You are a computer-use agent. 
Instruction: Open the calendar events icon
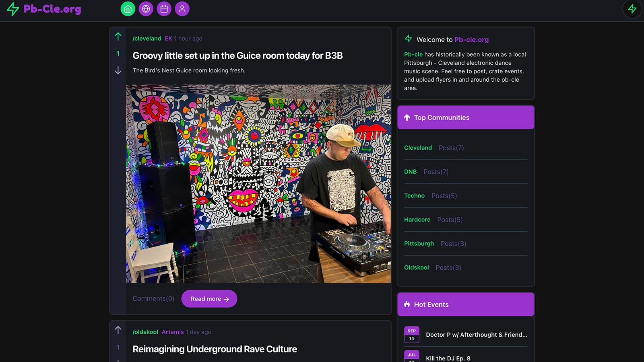click(x=164, y=9)
